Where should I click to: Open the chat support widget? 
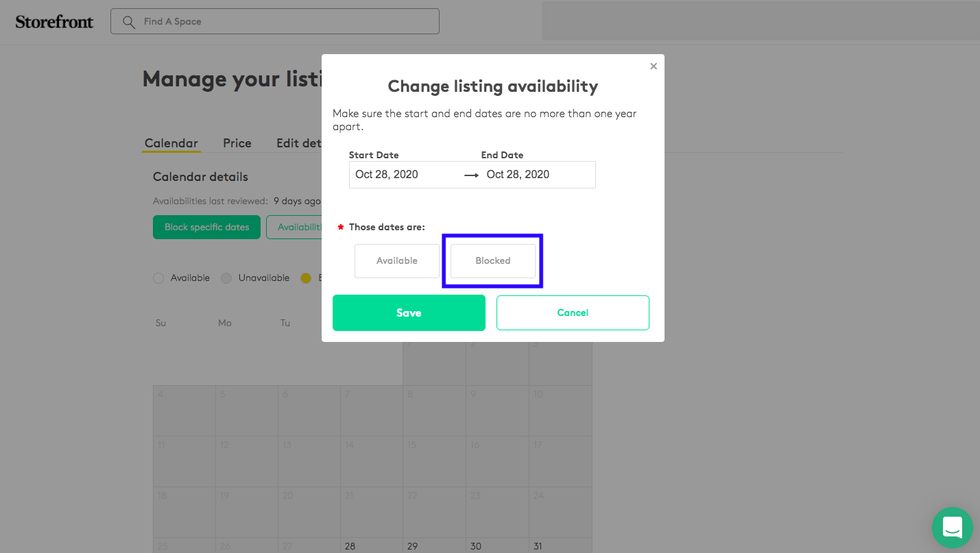point(952,527)
